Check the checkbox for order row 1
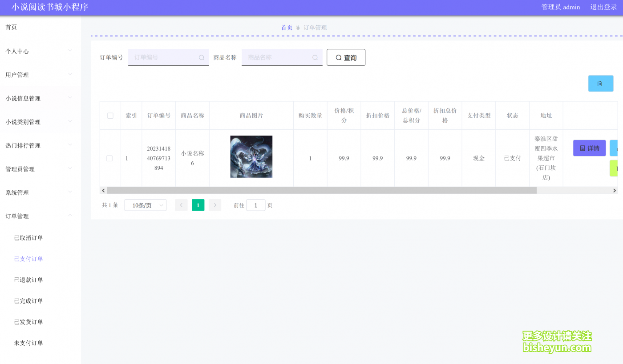The image size is (623, 364). point(110,158)
